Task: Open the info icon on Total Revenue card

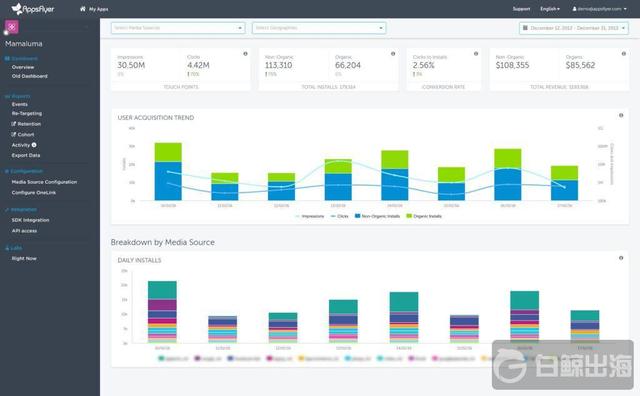Action: coord(624,53)
